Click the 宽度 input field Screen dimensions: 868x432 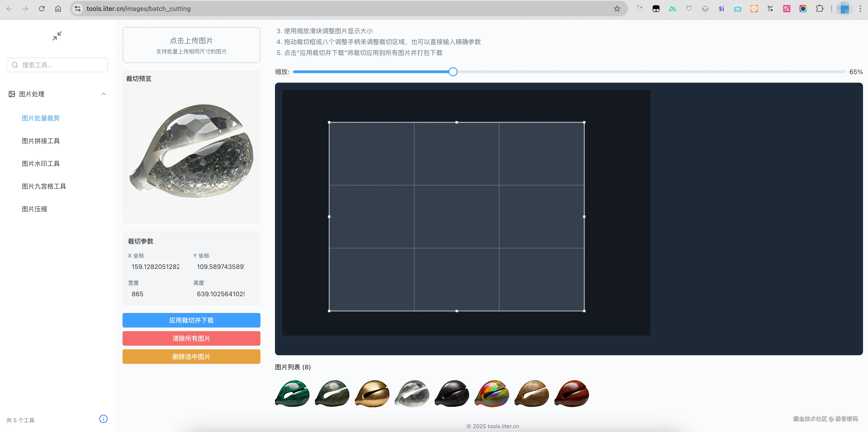tap(155, 294)
